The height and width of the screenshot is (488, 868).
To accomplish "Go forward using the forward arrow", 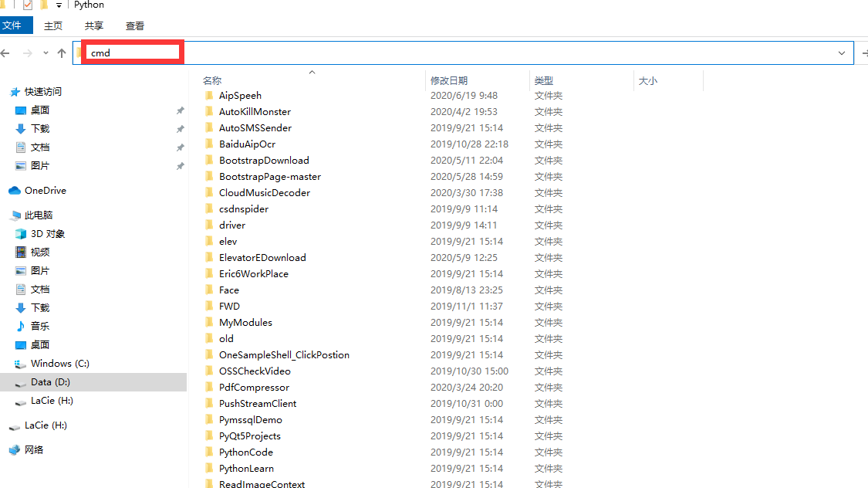I will tap(27, 53).
